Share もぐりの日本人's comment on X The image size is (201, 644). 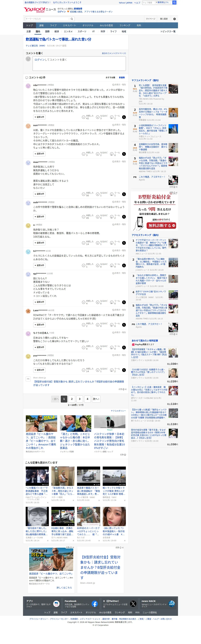124,348
